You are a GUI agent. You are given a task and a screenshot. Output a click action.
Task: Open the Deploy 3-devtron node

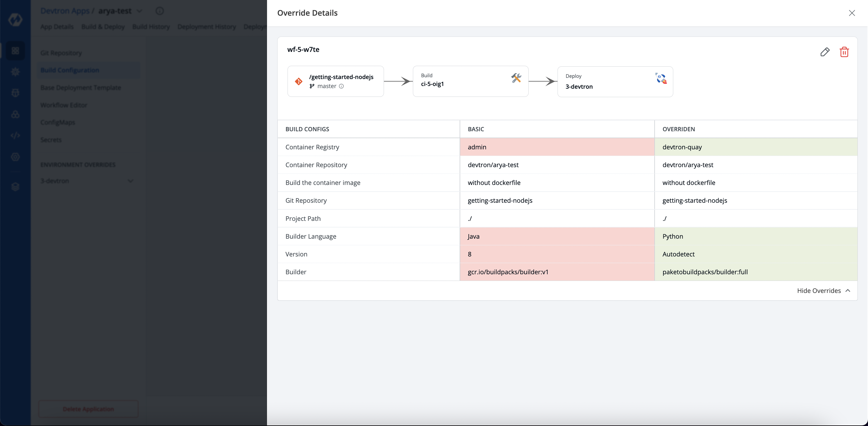pyautogui.click(x=615, y=82)
